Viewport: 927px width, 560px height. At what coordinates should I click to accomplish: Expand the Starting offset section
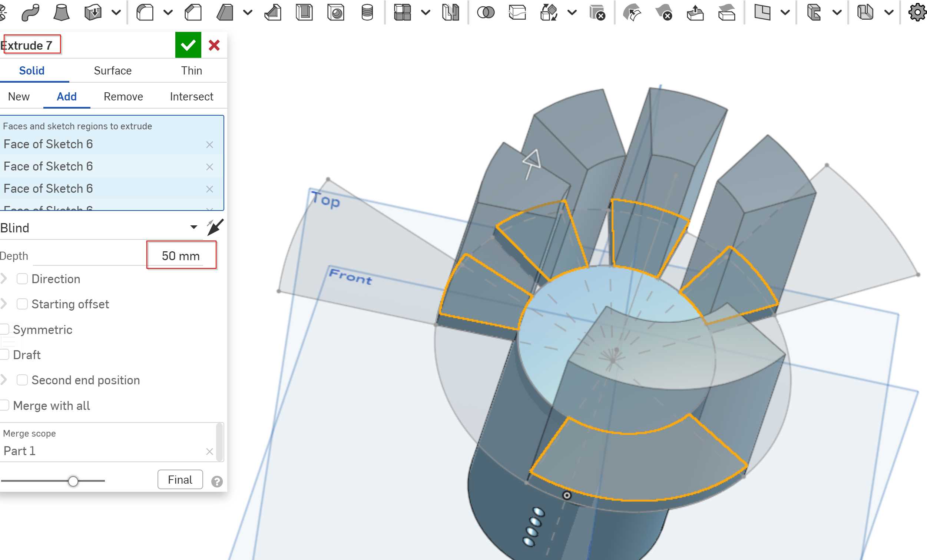click(x=5, y=304)
